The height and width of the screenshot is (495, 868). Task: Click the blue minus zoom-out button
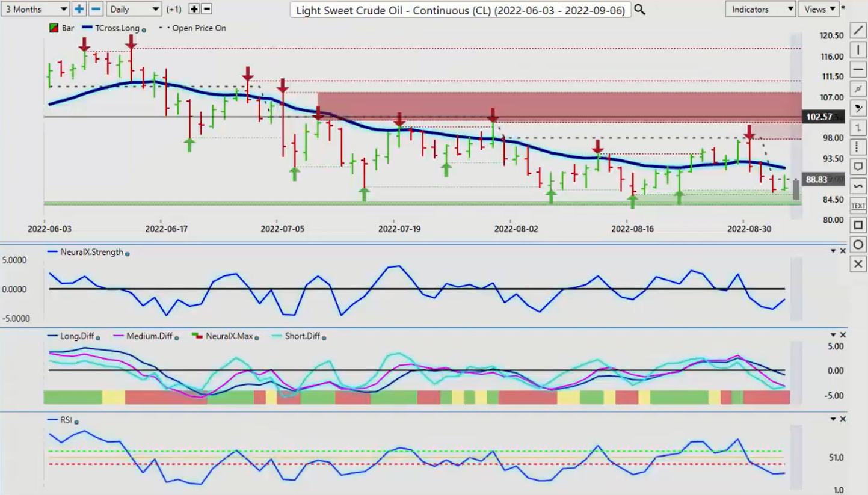point(96,9)
